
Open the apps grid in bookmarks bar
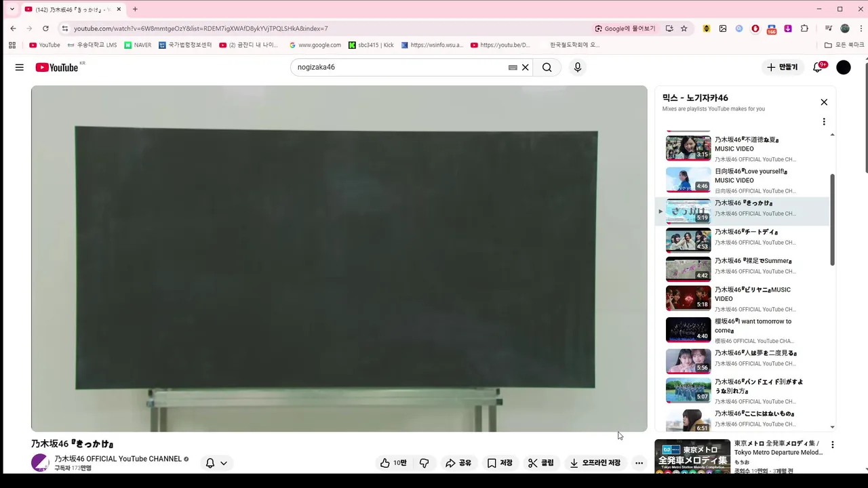point(12,45)
